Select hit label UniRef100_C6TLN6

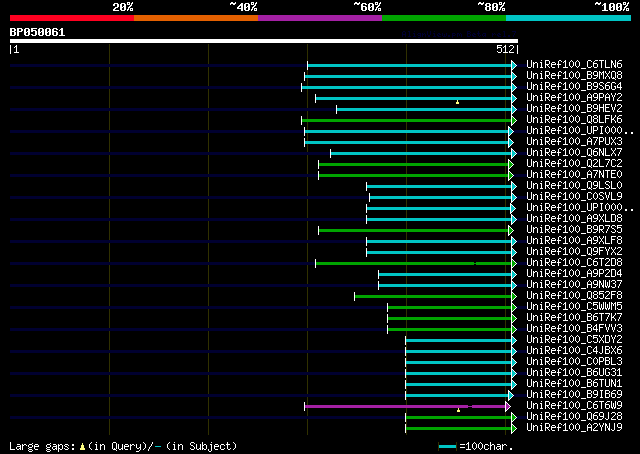pyautogui.click(x=574, y=65)
